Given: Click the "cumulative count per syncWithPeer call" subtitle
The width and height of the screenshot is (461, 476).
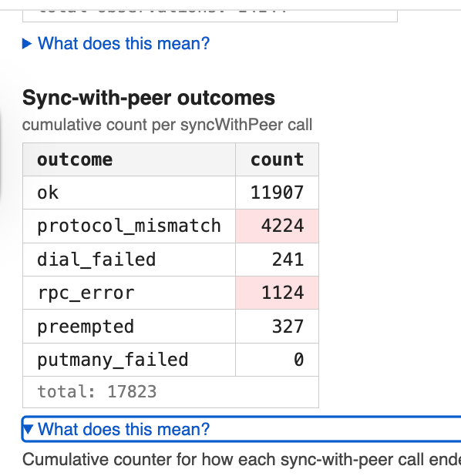Looking at the screenshot, I should click(x=167, y=125).
